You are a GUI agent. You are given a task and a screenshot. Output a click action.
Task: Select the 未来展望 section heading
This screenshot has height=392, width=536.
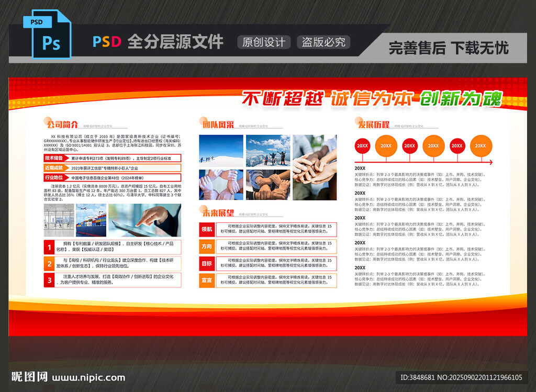pyautogui.click(x=218, y=213)
